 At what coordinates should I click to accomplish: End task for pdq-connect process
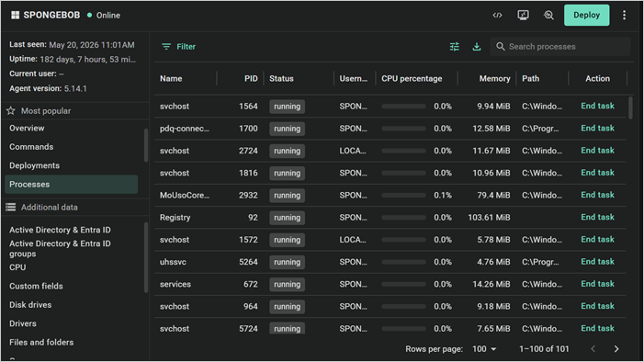point(597,129)
